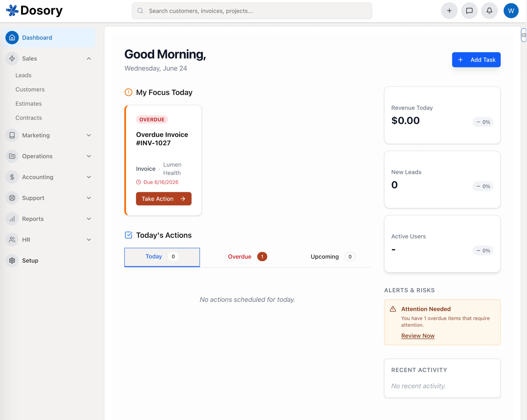Expand the Marketing section chevron
527x420 pixels.
point(89,135)
